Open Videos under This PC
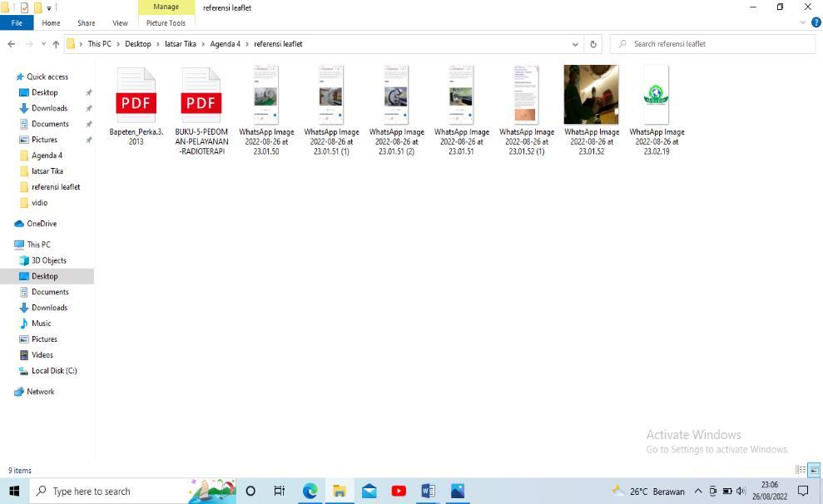This screenshot has height=504, width=823. [x=42, y=354]
